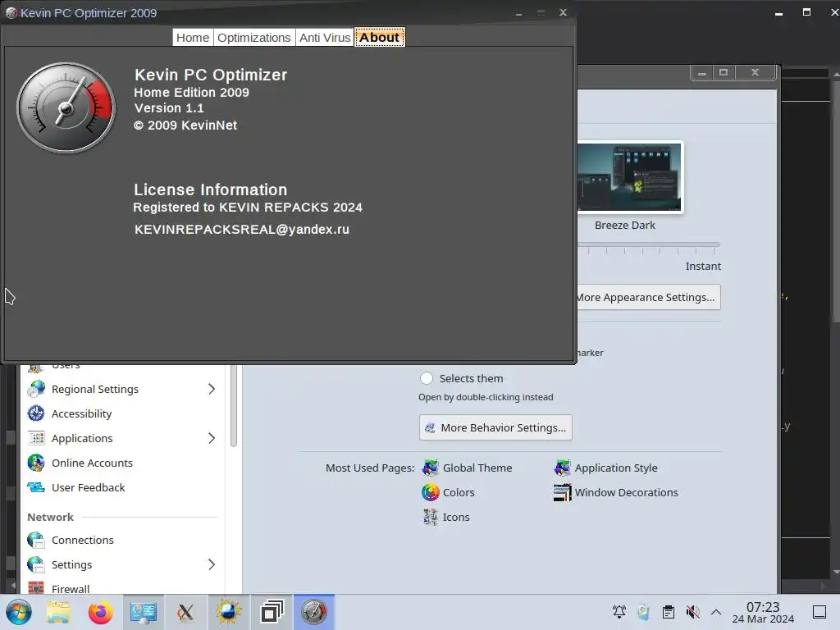The height and width of the screenshot is (630, 840).
Task: Click the sun-globe taskbar icon
Action: click(229, 612)
